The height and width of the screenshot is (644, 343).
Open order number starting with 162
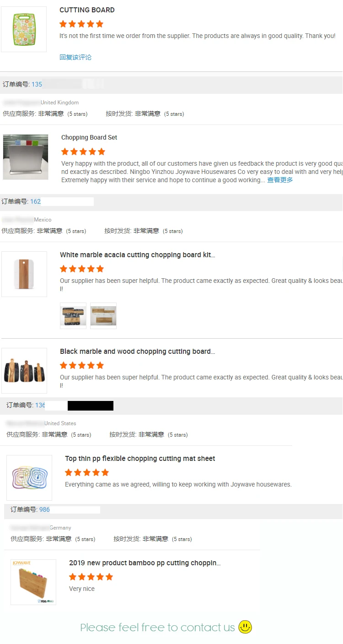tap(36, 201)
